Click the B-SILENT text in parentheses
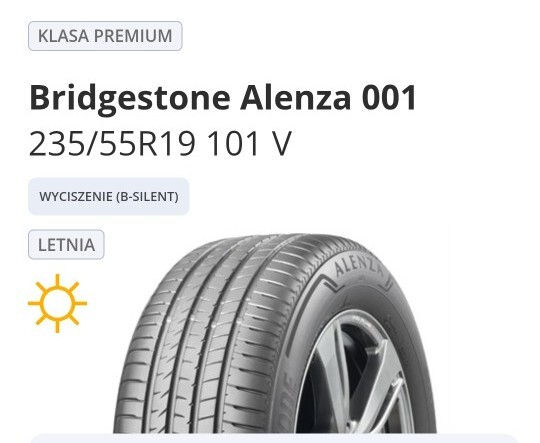 coord(147,197)
